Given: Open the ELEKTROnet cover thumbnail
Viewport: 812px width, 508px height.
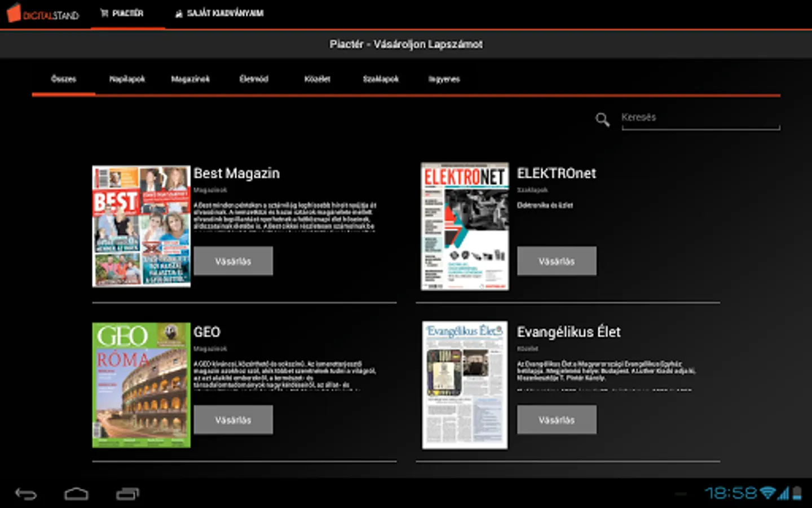Looking at the screenshot, I should pos(465,226).
